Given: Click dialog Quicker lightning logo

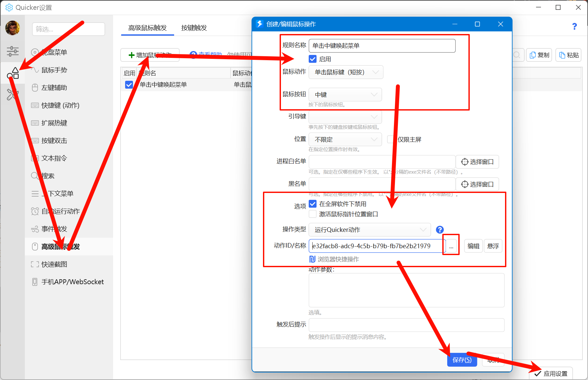Looking at the screenshot, I should coord(260,24).
